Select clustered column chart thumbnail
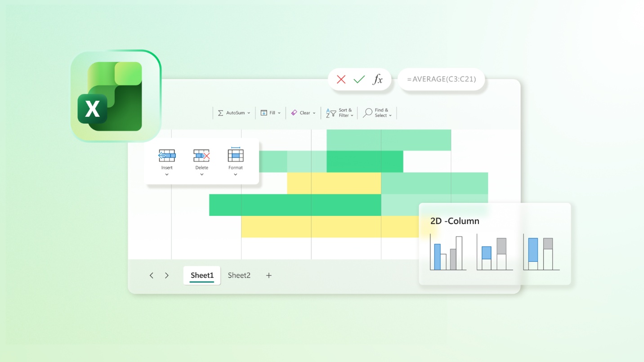Image resolution: width=644 pixels, height=362 pixels. pyautogui.click(x=447, y=252)
